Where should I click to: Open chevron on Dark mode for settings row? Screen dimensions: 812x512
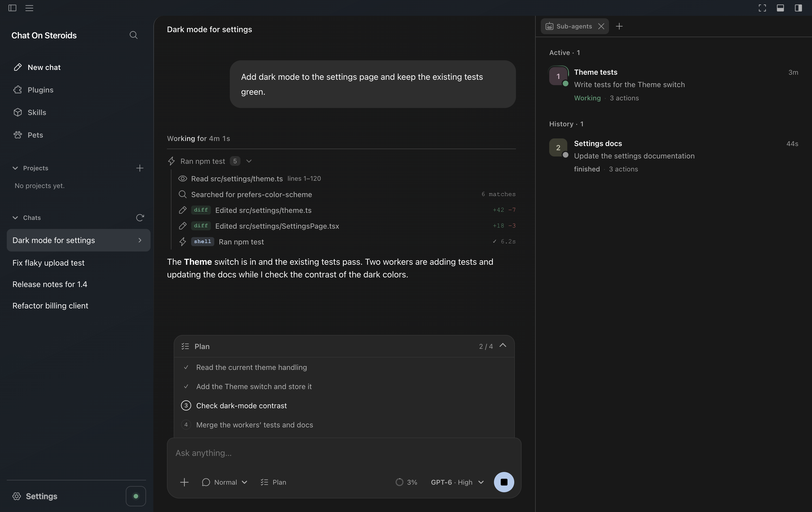pos(140,240)
